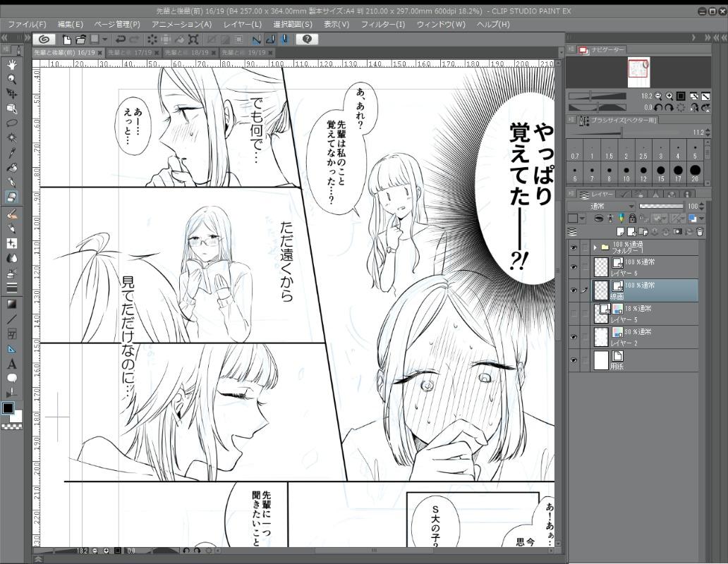Open layer color palette dropdown arrow
Viewport: 728px width, 564px height.
pyautogui.click(x=582, y=218)
